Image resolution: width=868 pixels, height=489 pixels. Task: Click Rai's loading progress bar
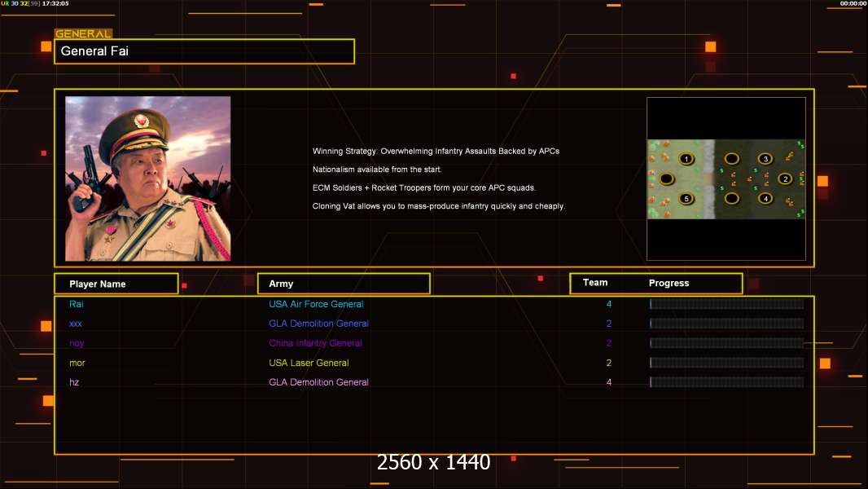(727, 303)
